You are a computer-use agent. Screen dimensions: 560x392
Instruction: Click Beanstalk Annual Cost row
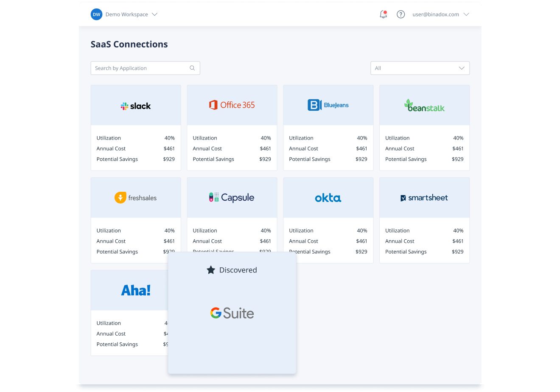[x=425, y=148]
